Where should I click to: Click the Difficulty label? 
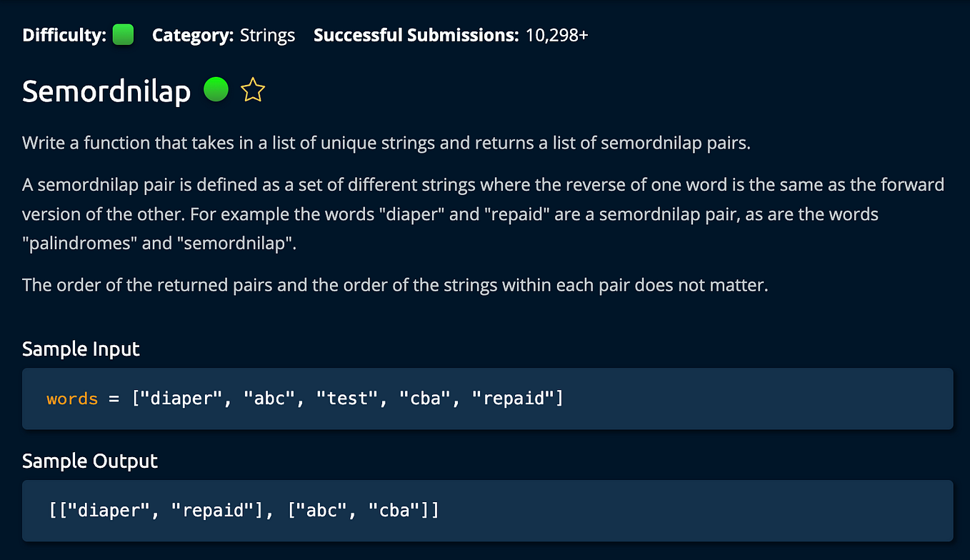65,35
